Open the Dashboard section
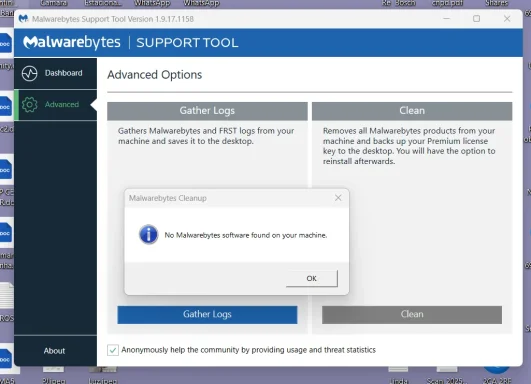 click(x=56, y=73)
